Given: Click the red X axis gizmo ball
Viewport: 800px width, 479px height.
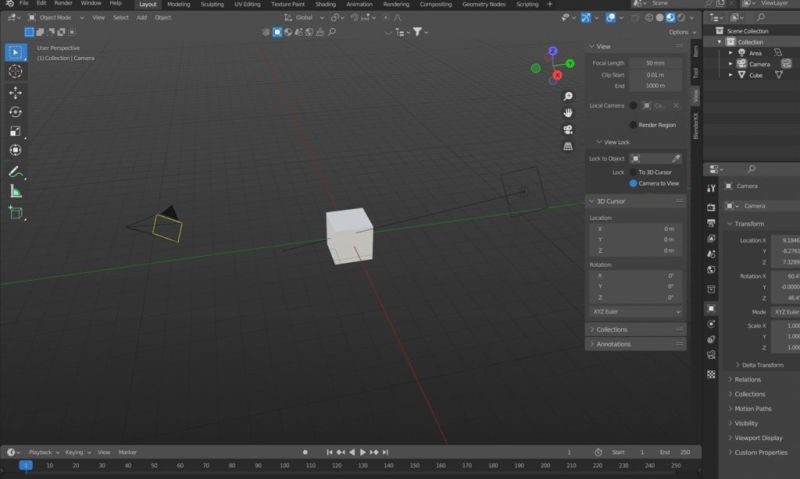Looking at the screenshot, I should (557, 75).
